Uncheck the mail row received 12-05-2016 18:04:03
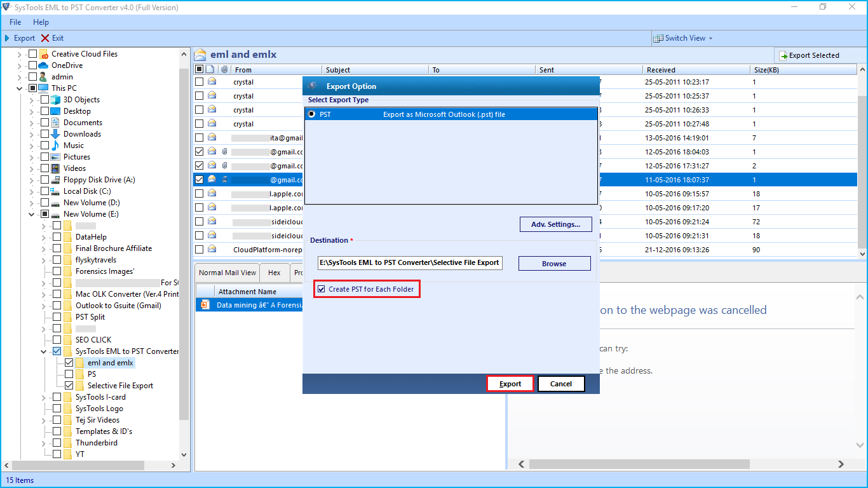The width and height of the screenshot is (868, 488). click(x=200, y=152)
